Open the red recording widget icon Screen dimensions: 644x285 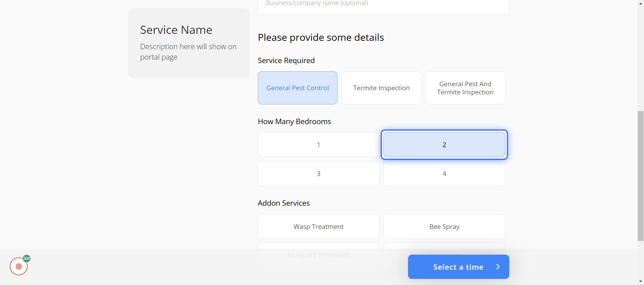click(x=19, y=266)
